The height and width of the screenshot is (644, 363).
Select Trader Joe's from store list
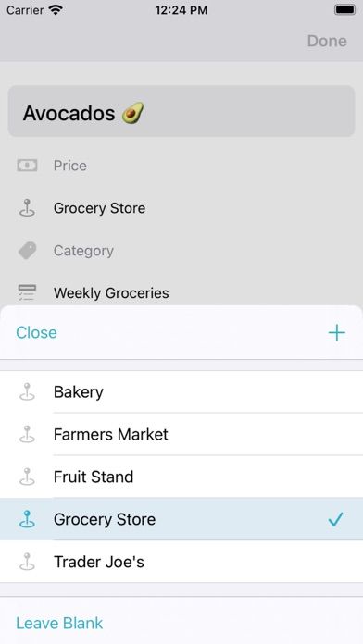pos(181,562)
